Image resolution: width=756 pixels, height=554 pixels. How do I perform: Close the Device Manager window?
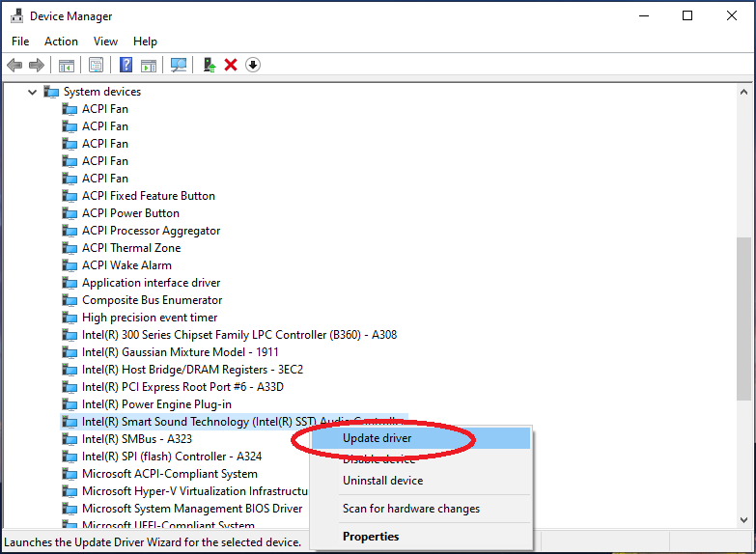point(732,15)
